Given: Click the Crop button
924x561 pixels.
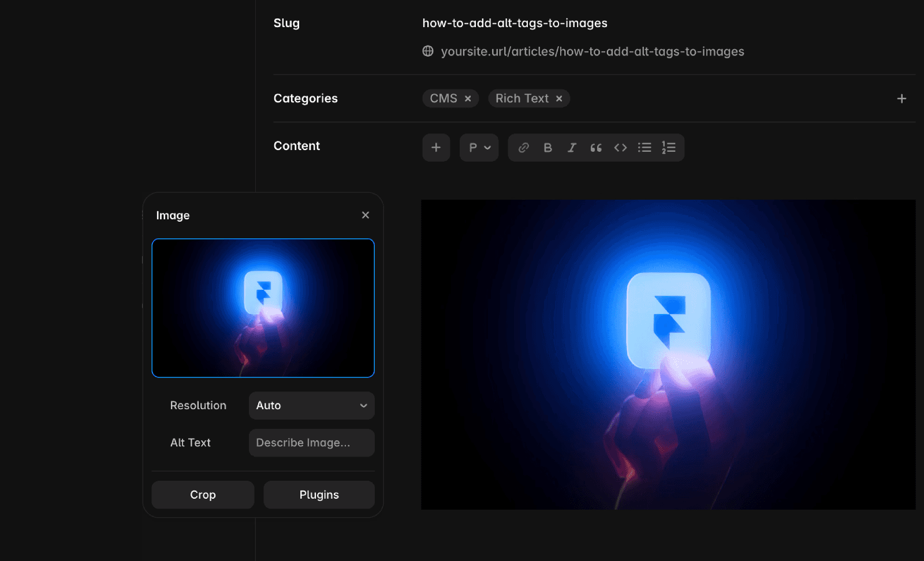Looking at the screenshot, I should (203, 495).
